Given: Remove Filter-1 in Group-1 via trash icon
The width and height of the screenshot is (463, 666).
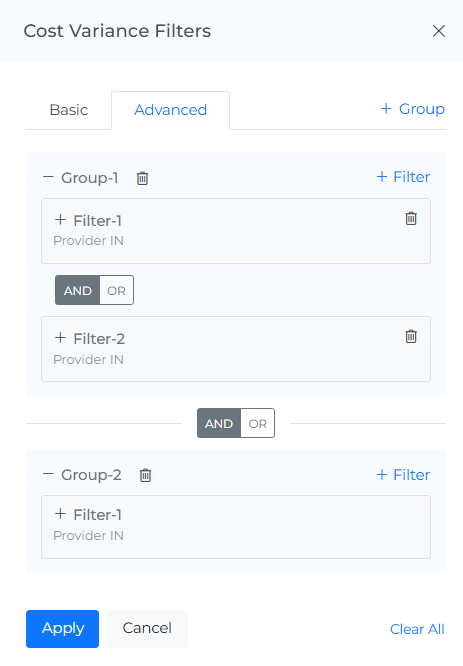Looking at the screenshot, I should tap(411, 218).
